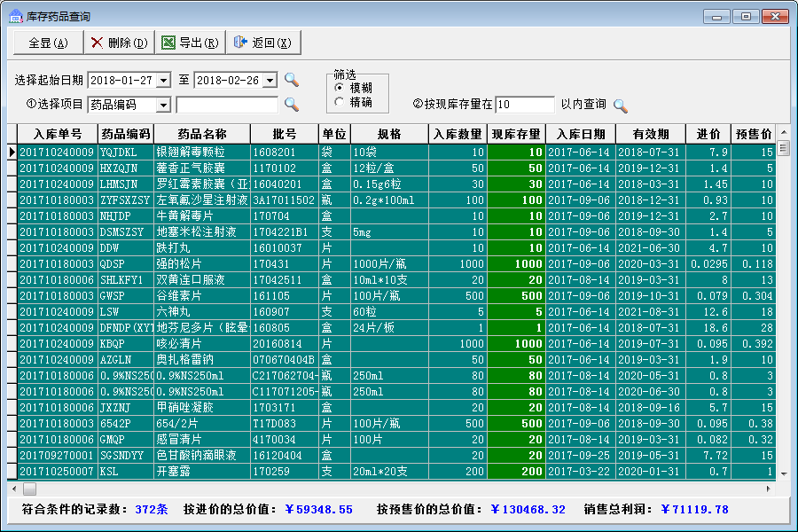Click the drug code cell SHLKFY1
Viewport: 798px width, 532px height.
tap(126, 280)
